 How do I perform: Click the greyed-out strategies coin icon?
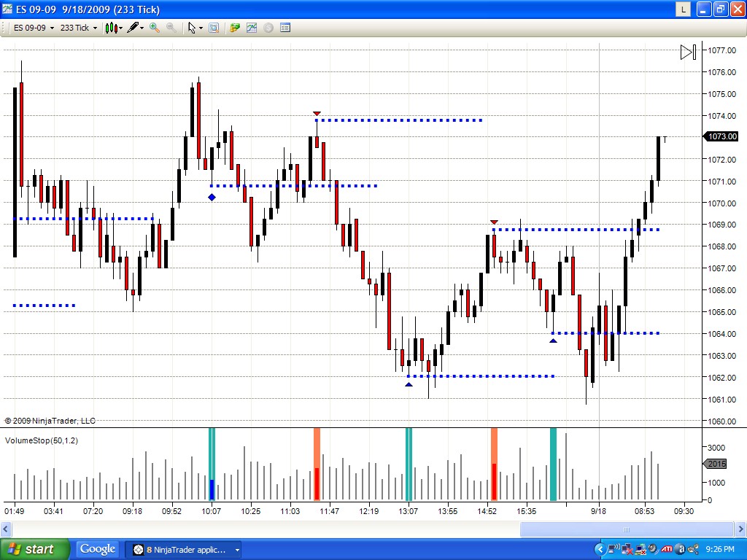click(x=268, y=28)
